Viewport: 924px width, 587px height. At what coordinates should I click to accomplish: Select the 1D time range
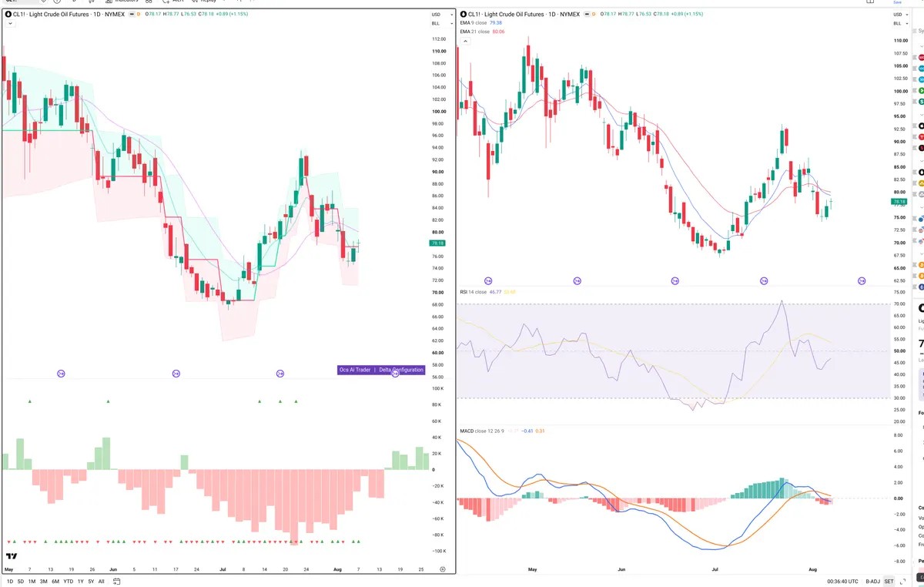[x=10, y=582]
